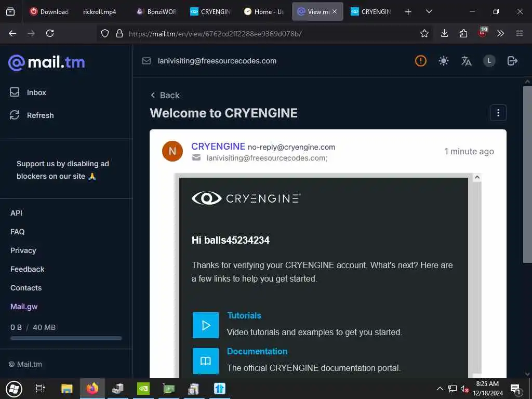This screenshot has width=532, height=399.
Task: Open File Explorer from taskbar
Action: tap(66, 389)
